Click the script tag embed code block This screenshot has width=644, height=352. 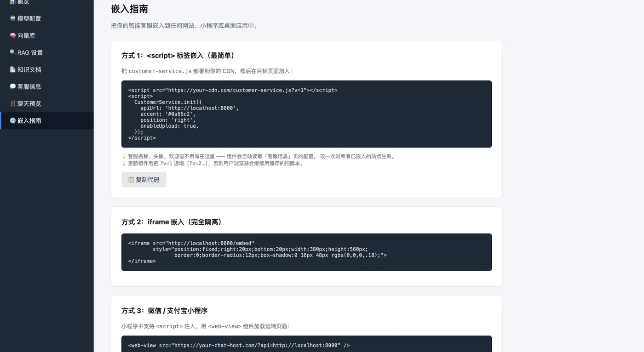coord(306,114)
